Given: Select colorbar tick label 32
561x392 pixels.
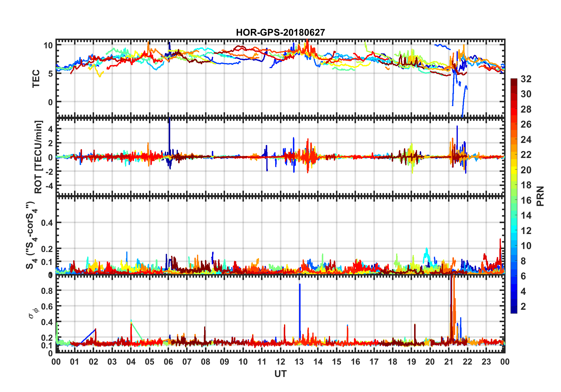Looking at the screenshot, I should pos(526,79).
